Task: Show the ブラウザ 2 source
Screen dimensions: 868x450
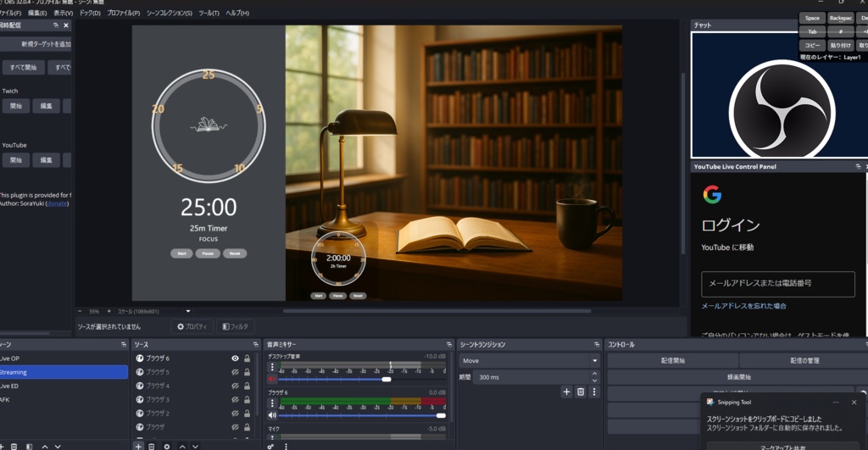Action: coord(235,414)
